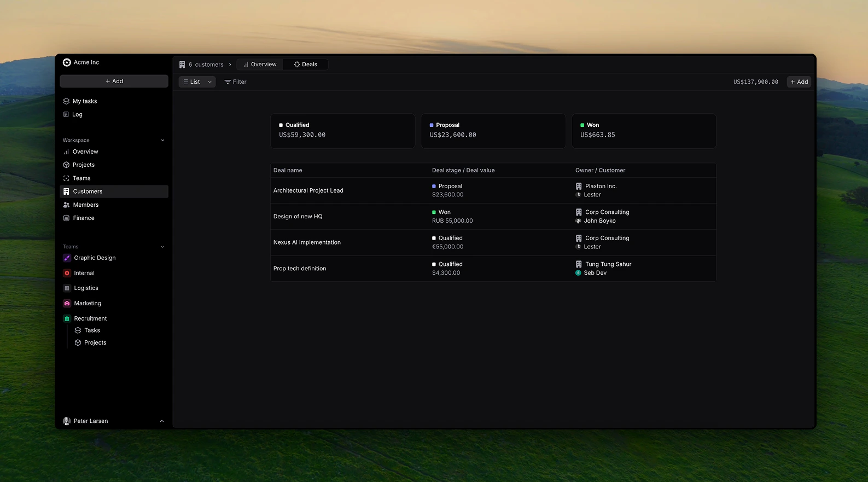Image resolution: width=868 pixels, height=482 pixels.
Task: Click owner Lester in Nexus AI Implementation row
Action: pyautogui.click(x=589, y=247)
